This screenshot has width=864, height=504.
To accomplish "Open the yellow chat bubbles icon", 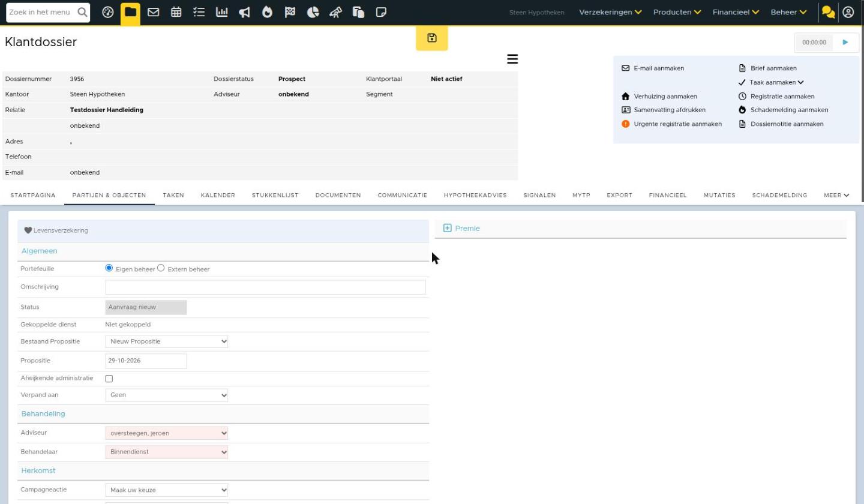I will (829, 12).
